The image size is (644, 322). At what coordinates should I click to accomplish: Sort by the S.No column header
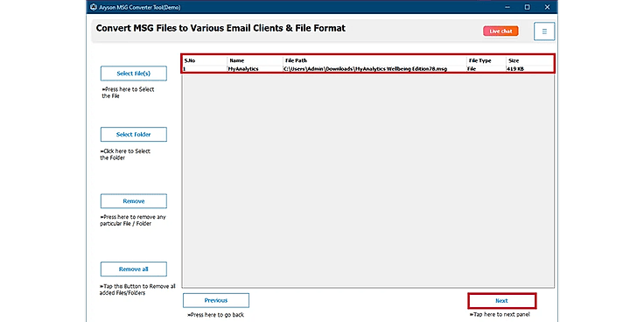point(204,60)
